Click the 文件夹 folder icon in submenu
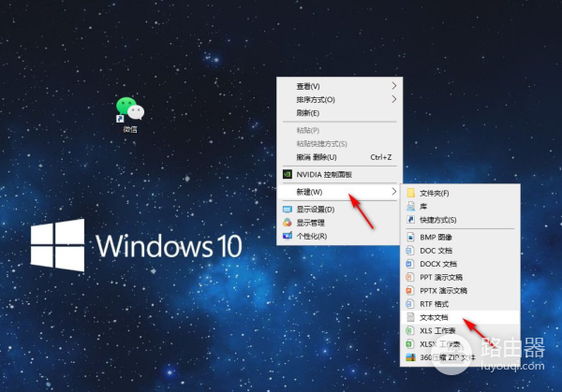562x392 pixels. pos(410,193)
